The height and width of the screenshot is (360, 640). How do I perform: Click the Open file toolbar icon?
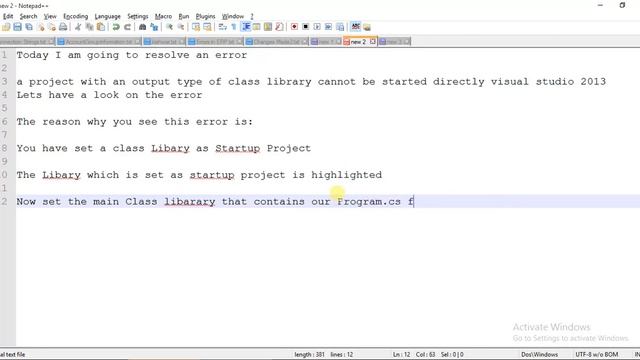6,27
